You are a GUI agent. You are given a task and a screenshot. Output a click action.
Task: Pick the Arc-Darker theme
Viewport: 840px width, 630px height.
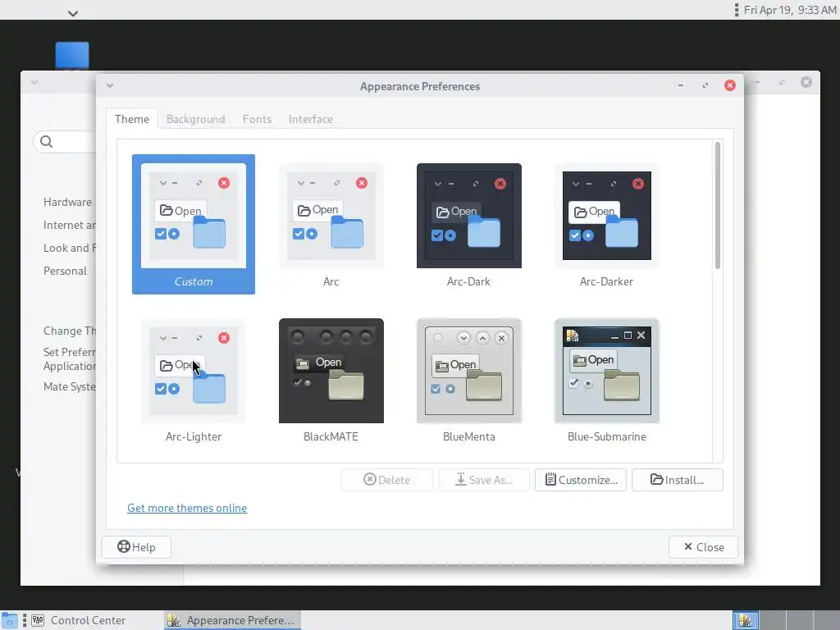coord(606,224)
